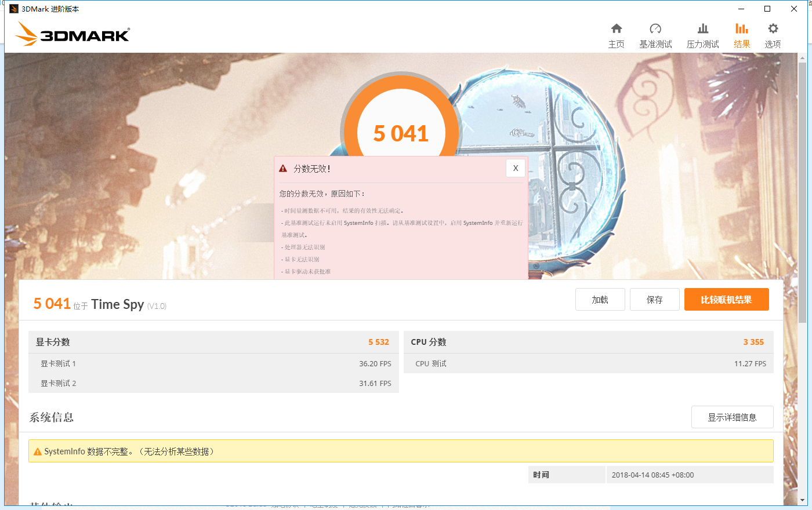Click the 11.27 FPS value

tap(750, 364)
